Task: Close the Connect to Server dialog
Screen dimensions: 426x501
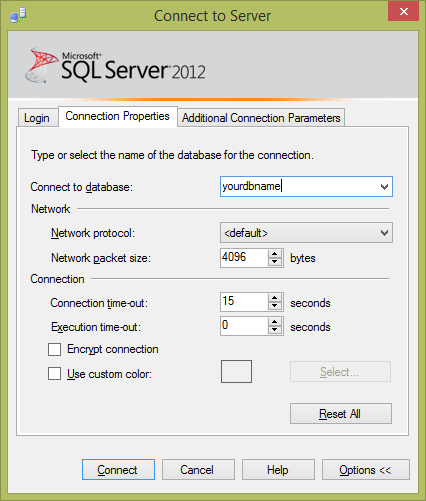Action: point(403,11)
